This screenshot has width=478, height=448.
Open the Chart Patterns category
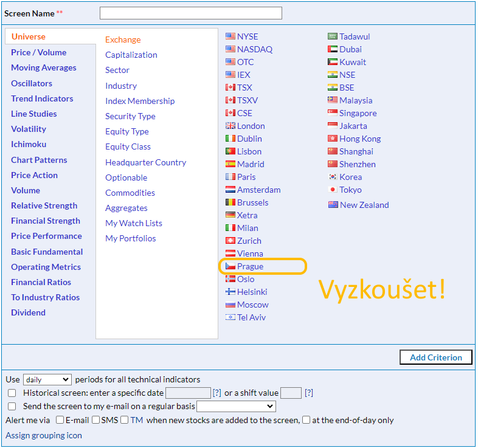click(39, 160)
